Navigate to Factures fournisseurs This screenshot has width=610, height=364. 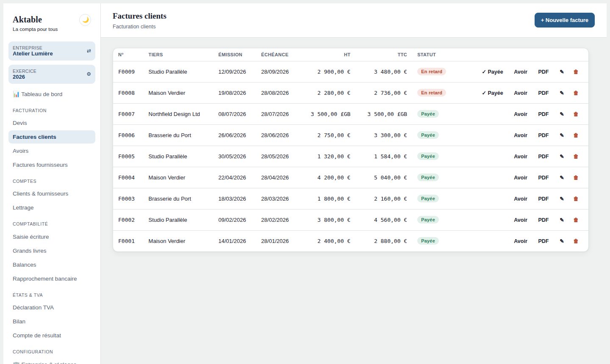52,165
